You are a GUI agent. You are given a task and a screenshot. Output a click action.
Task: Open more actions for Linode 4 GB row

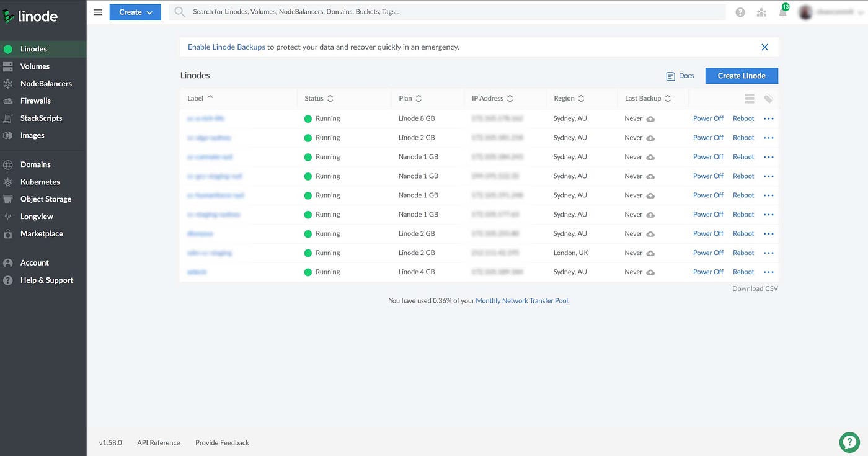pyautogui.click(x=769, y=272)
